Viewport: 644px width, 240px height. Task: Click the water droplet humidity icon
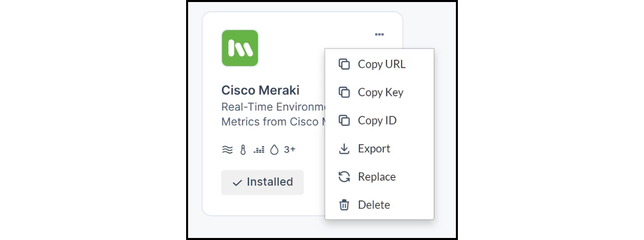(274, 150)
